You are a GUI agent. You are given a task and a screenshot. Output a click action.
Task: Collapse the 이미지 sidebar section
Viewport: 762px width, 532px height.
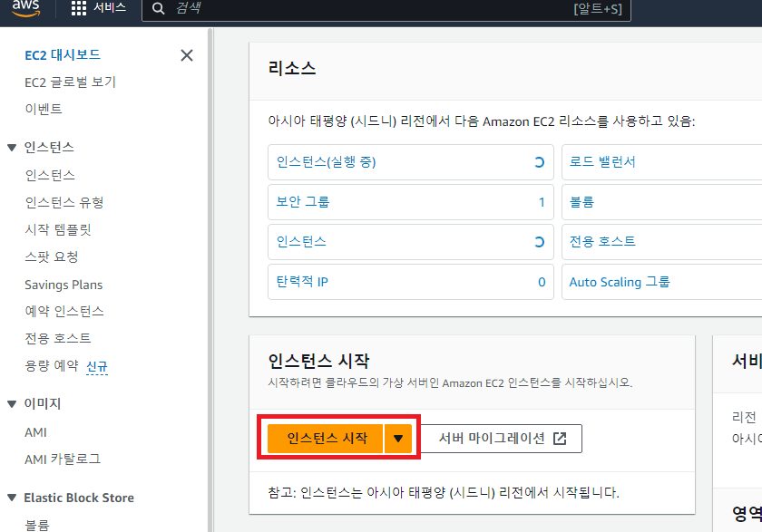pyautogui.click(x=12, y=403)
